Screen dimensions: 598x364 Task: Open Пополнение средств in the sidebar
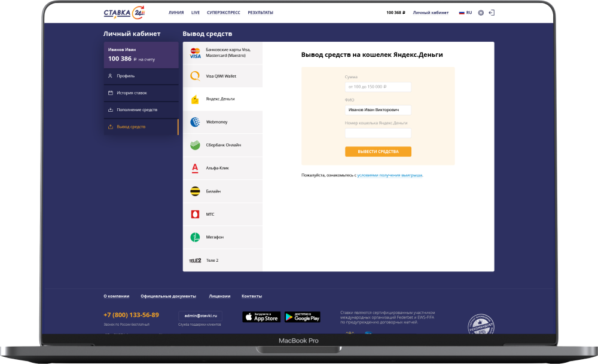click(136, 110)
